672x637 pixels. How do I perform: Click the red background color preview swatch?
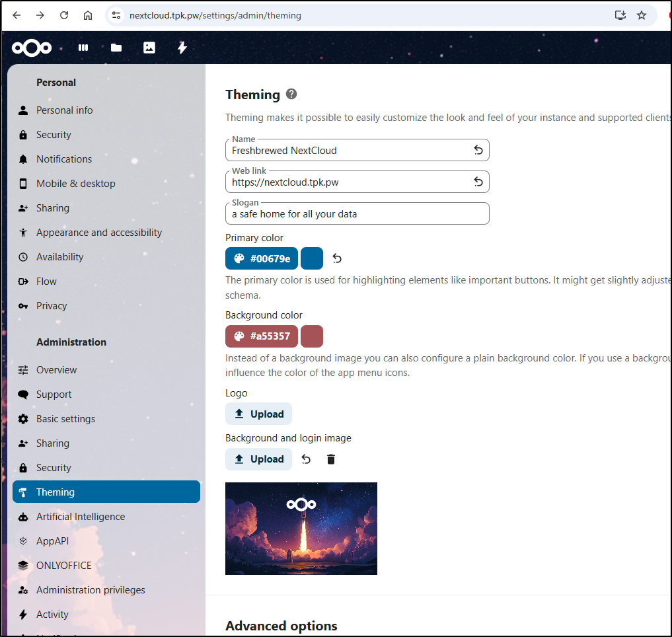[x=312, y=336]
